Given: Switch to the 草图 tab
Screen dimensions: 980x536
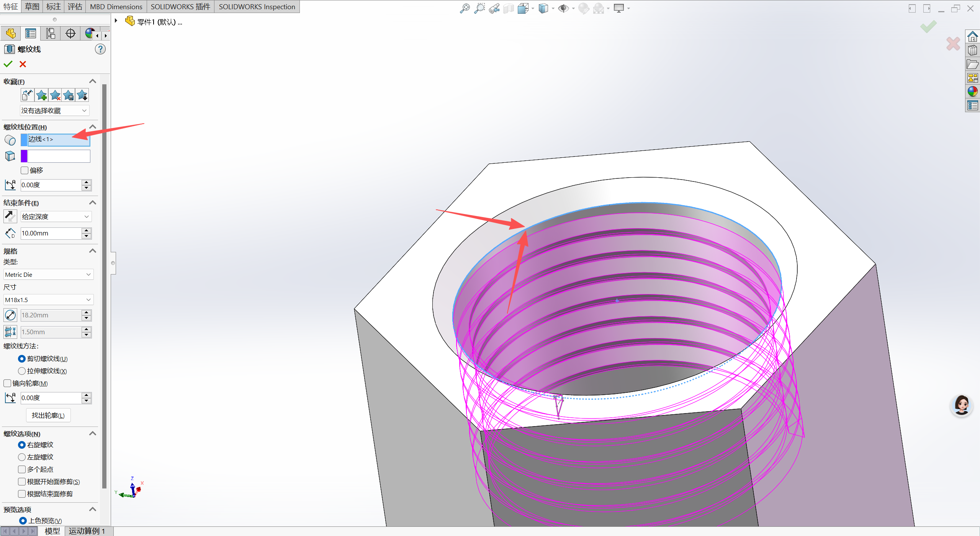Looking at the screenshot, I should (x=32, y=7).
